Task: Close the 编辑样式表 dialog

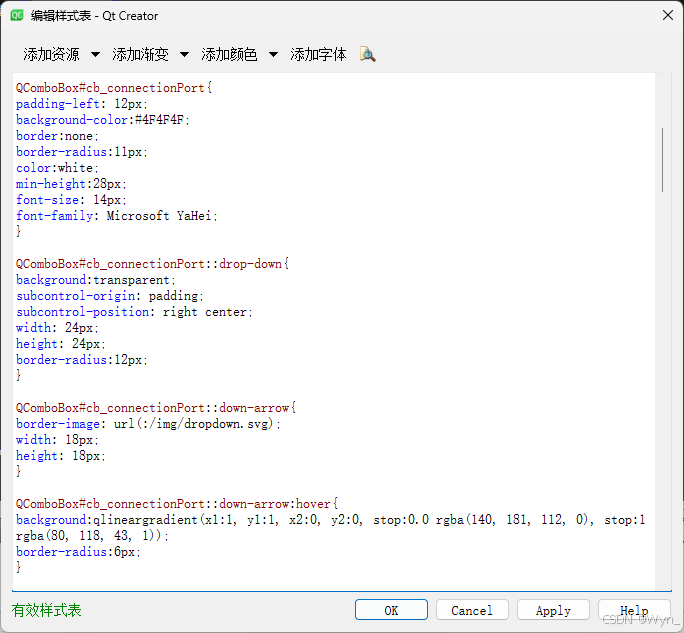Action: 667,15
